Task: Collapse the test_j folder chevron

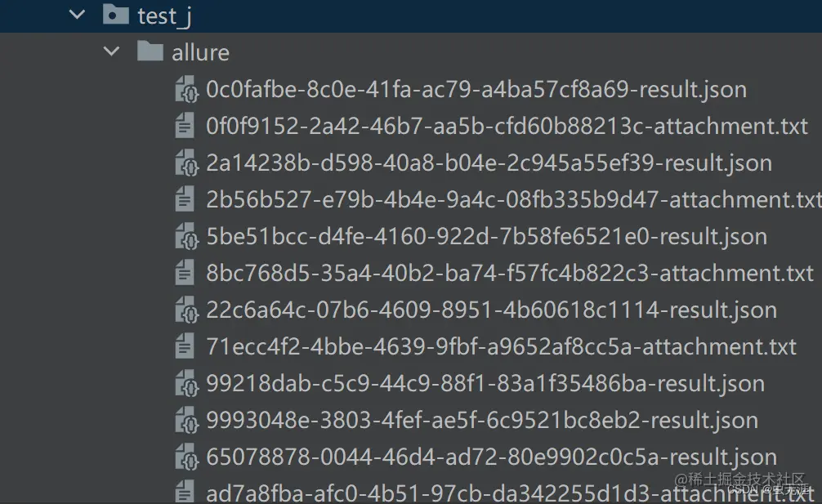Action: (x=77, y=15)
